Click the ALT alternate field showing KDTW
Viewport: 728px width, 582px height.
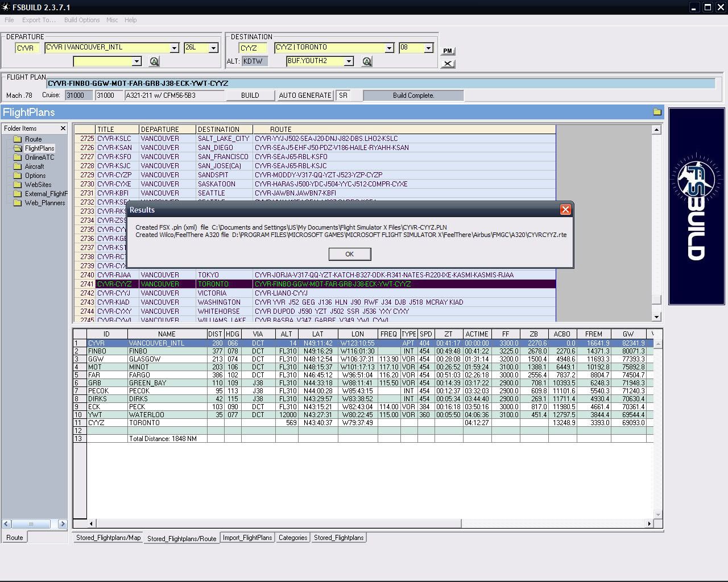254,61
